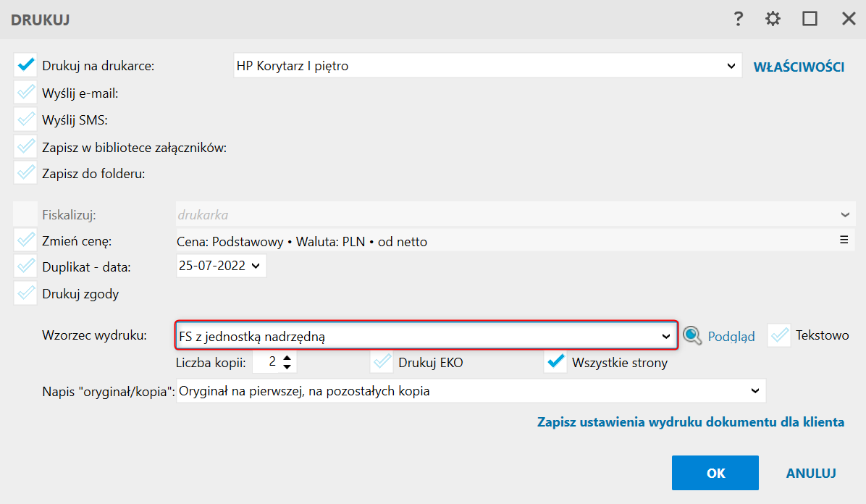Open the Napis oryginał/kopia dropdown
The width and height of the screenshot is (866, 504).
click(754, 391)
